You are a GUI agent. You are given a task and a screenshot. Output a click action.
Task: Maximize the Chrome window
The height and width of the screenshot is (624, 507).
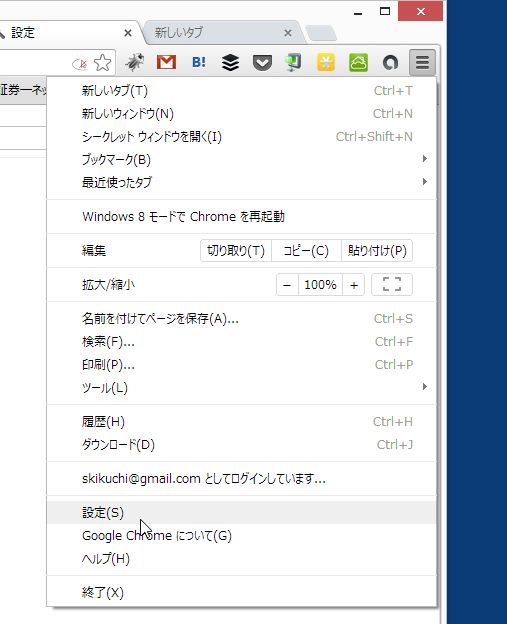[x=385, y=12]
